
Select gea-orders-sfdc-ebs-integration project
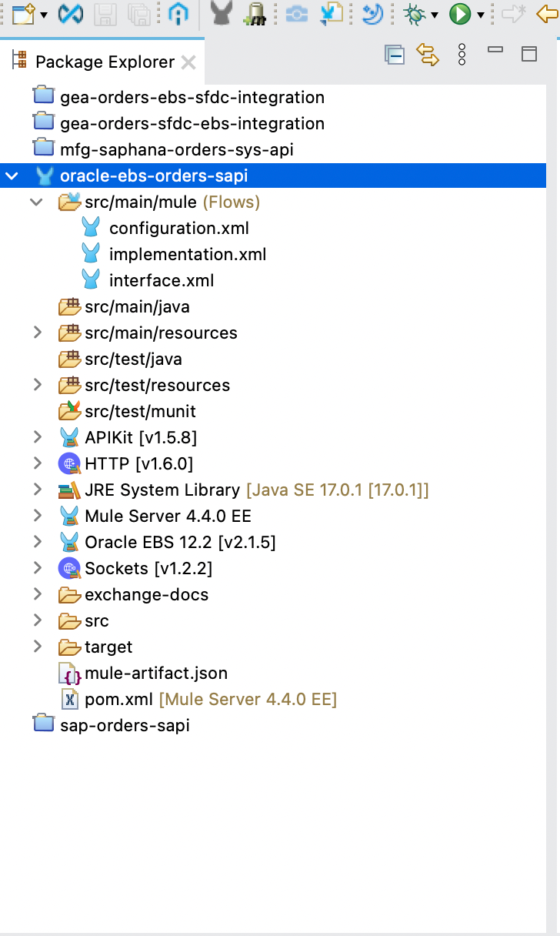point(192,124)
